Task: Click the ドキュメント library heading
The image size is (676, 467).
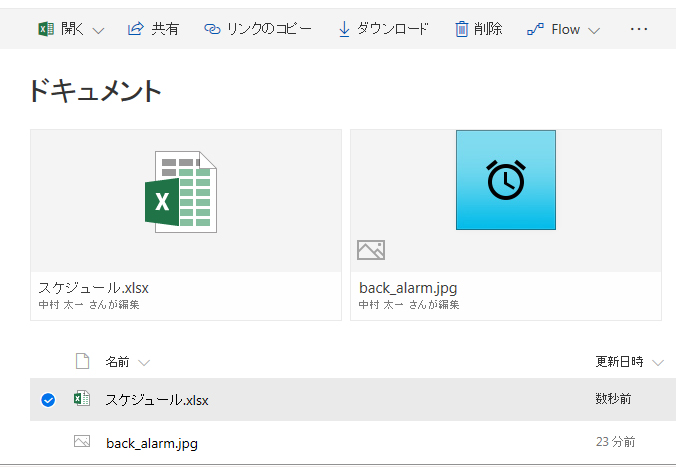Action: point(95,91)
